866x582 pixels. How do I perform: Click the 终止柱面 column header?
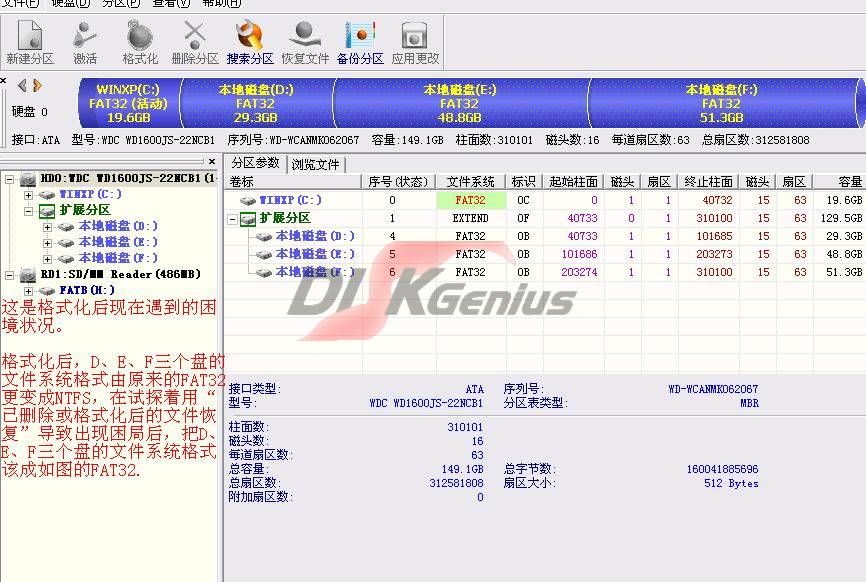click(x=708, y=182)
